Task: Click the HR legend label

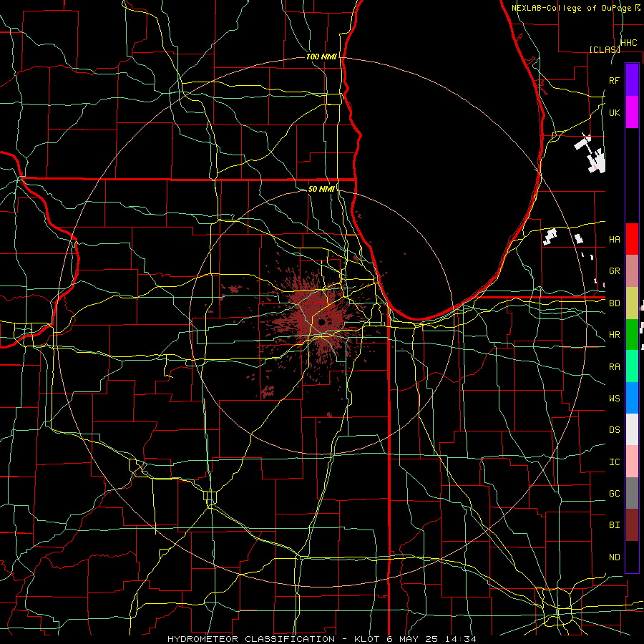Action: 614,335
